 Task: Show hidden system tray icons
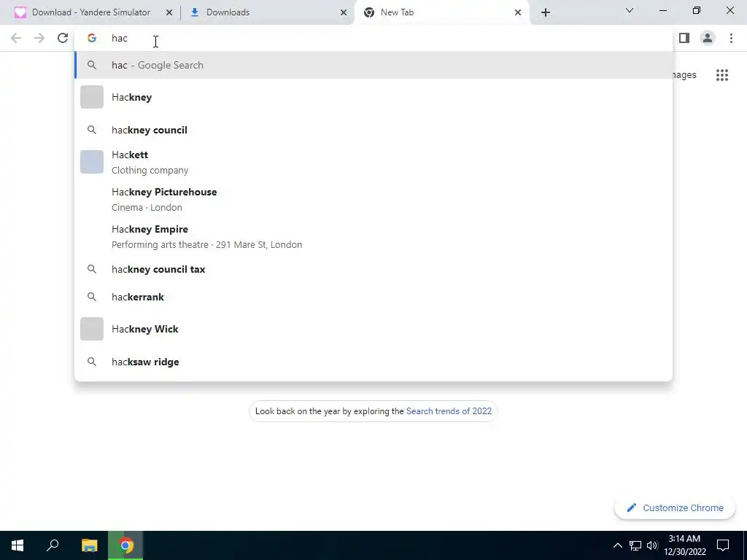[617, 545]
